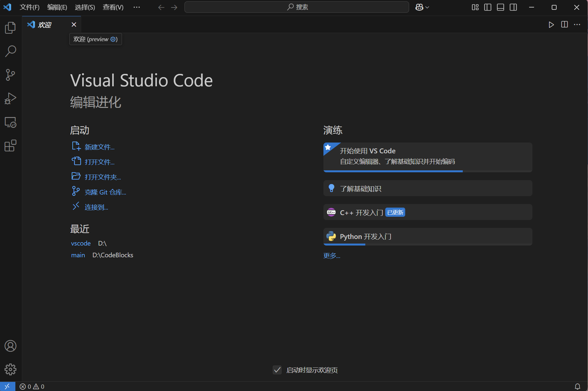Open the 开始使用 VS Code walkthrough
This screenshot has height=391, width=588.
(x=428, y=157)
